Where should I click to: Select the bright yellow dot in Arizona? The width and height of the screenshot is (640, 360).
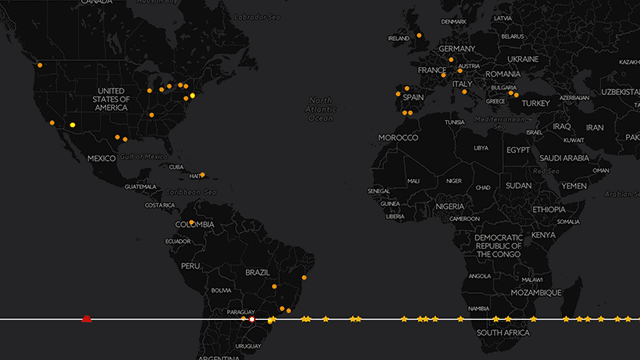point(72,125)
